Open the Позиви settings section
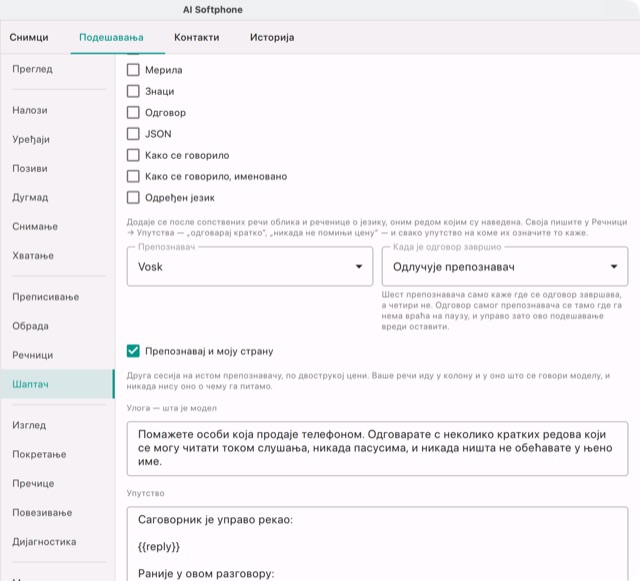 tap(57, 169)
